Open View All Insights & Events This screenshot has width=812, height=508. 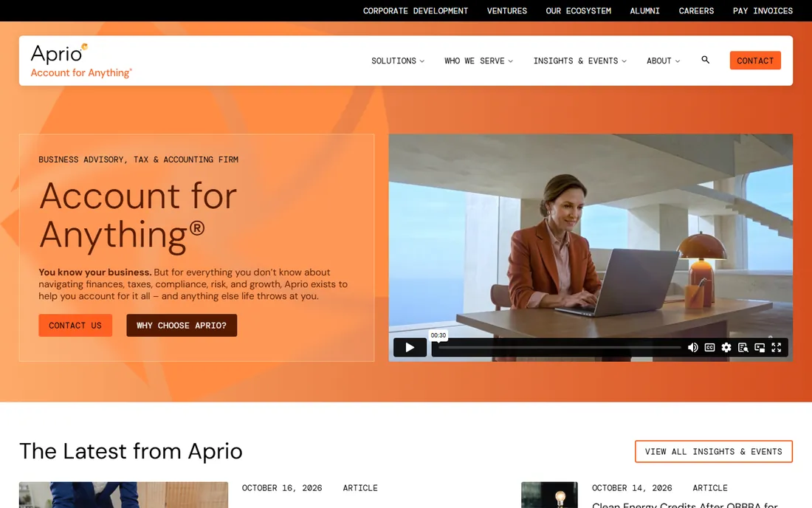coord(714,452)
